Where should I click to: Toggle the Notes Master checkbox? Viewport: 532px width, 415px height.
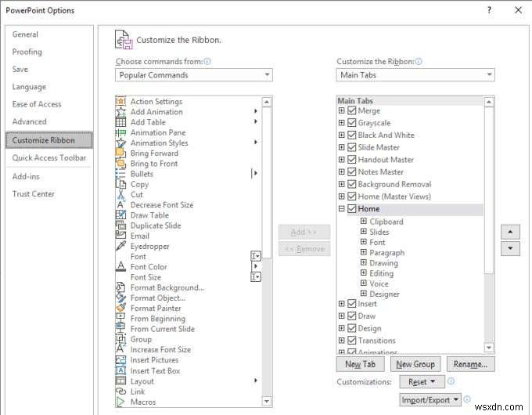tap(352, 171)
